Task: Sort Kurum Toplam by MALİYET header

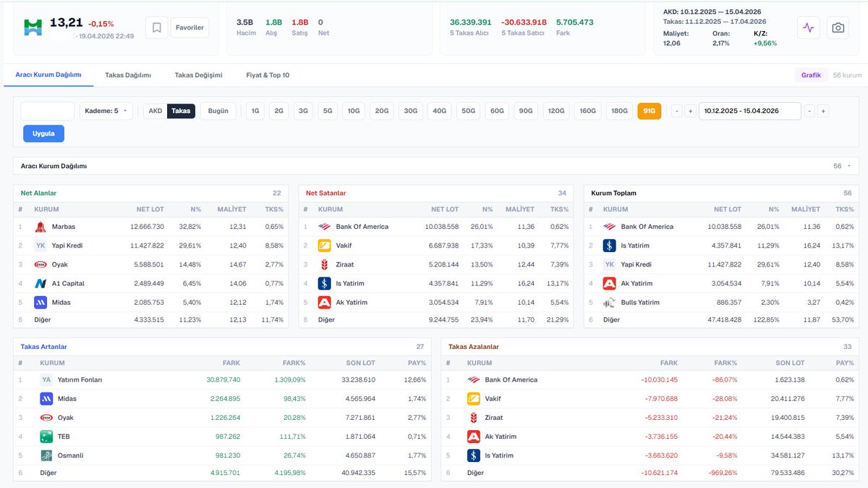Action: (806, 209)
